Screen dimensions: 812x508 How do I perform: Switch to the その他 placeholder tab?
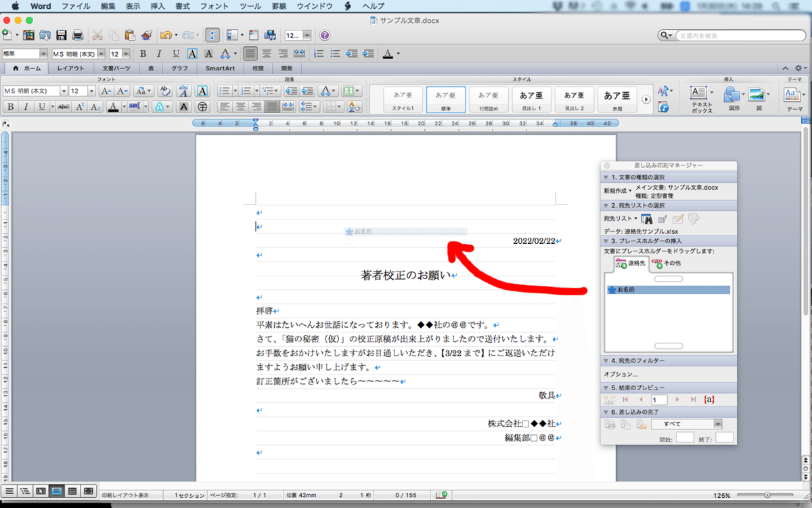(665, 263)
